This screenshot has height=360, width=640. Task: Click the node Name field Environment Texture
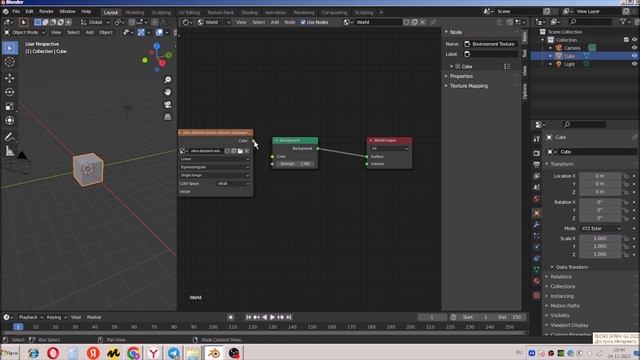(x=490, y=44)
